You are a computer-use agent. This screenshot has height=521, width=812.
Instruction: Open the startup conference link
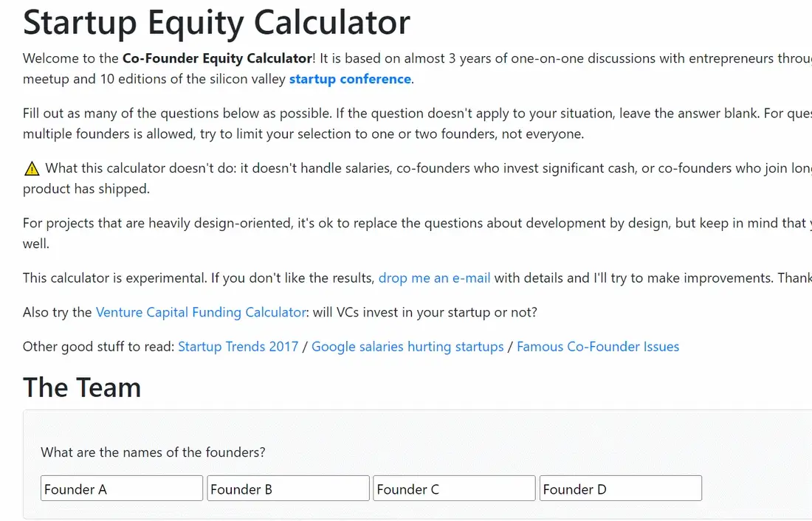point(350,79)
